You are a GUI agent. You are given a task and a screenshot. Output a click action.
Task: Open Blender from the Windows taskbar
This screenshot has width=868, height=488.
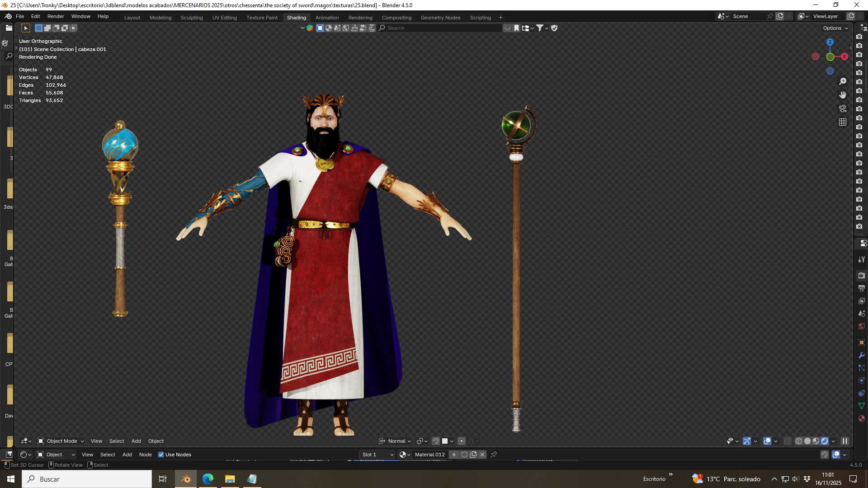pyautogui.click(x=186, y=479)
